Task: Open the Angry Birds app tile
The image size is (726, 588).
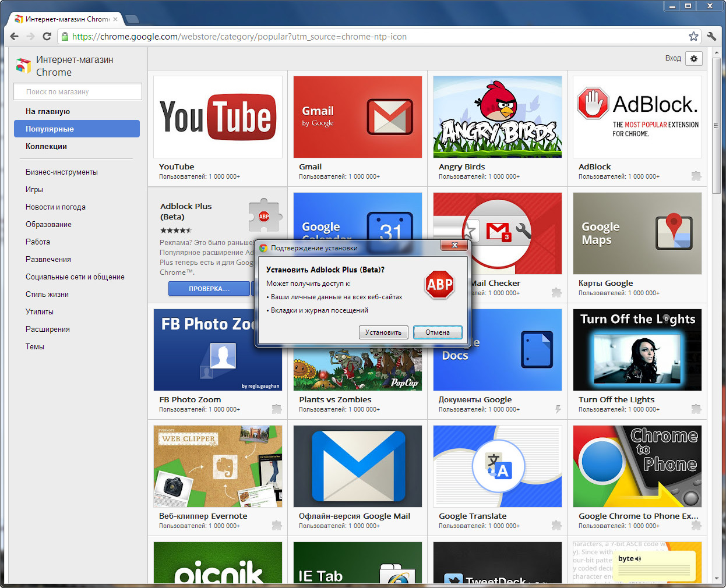Action: [498, 128]
